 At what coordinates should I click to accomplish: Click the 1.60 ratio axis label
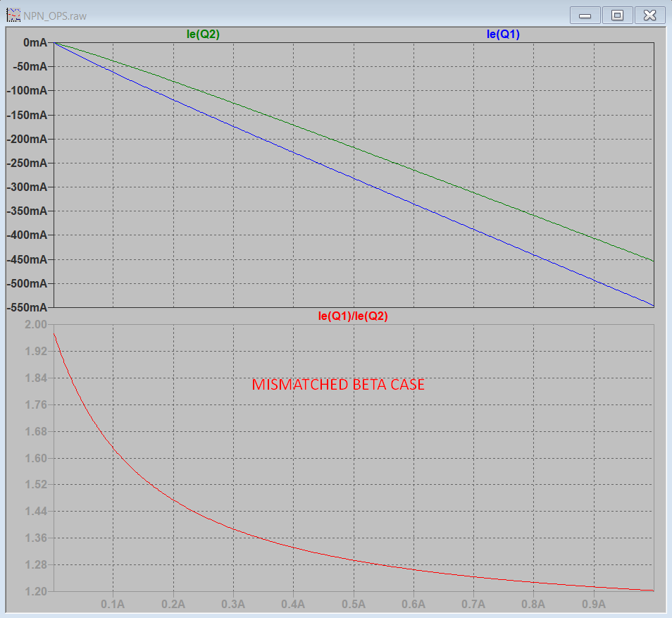[x=36, y=458]
